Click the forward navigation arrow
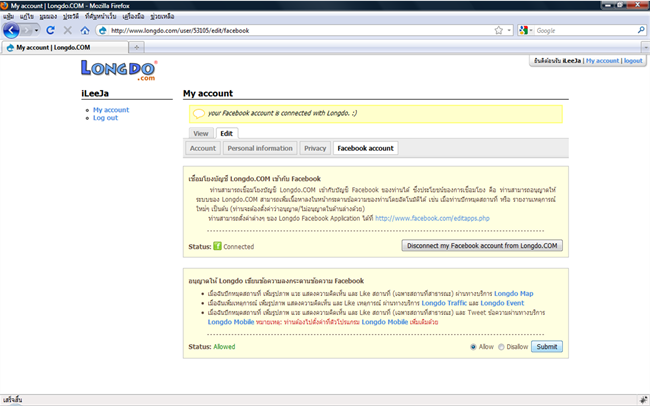 26,30
